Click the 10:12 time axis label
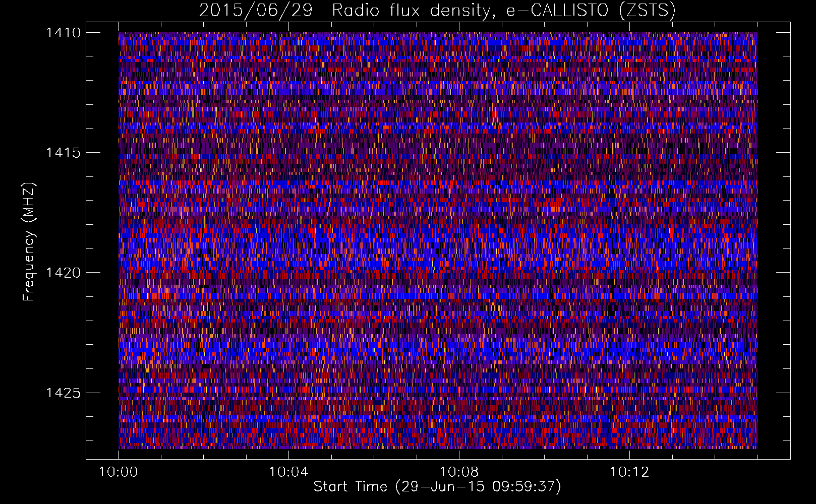 coord(629,472)
